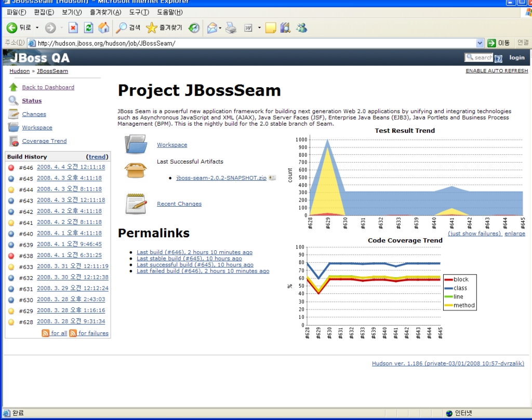This screenshot has height=420, width=532.
Task: Expand the address bar URL dropdown
Action: pos(480,43)
